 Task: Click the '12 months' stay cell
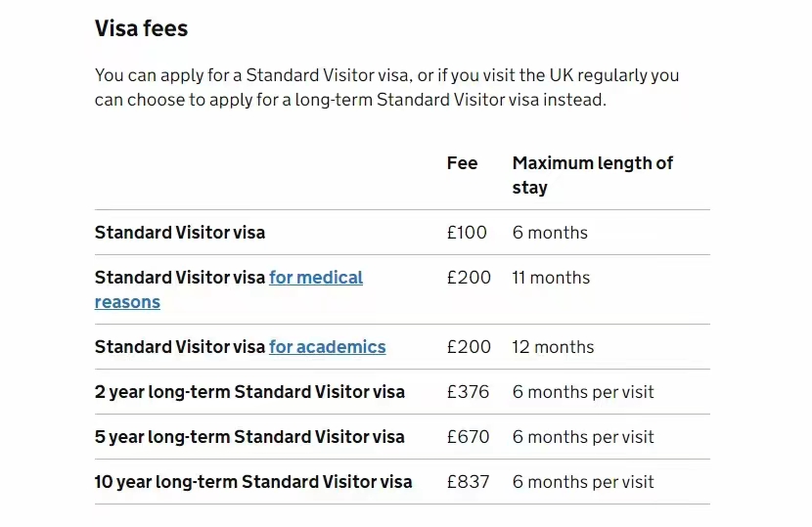tap(553, 347)
